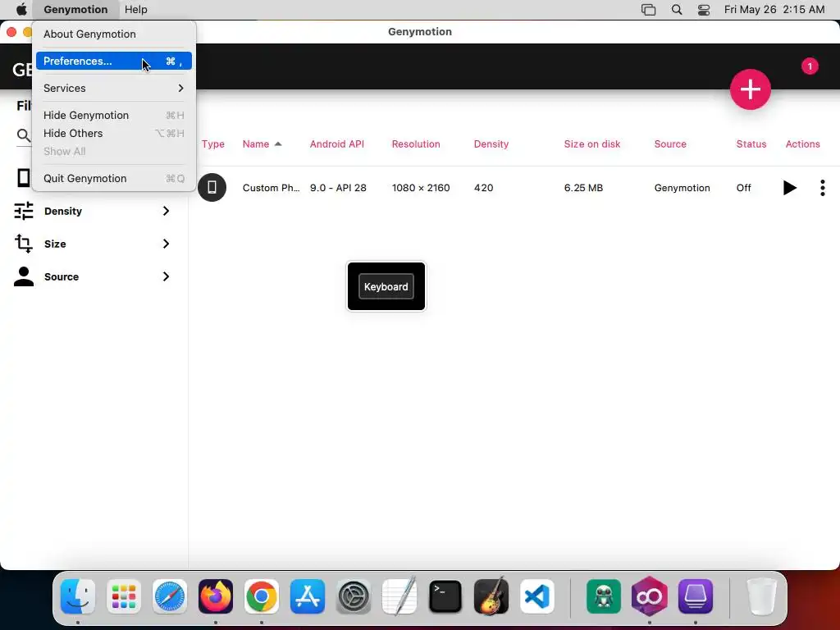Click the date and time in menu bar
This screenshot has height=630, width=840.
774,10
